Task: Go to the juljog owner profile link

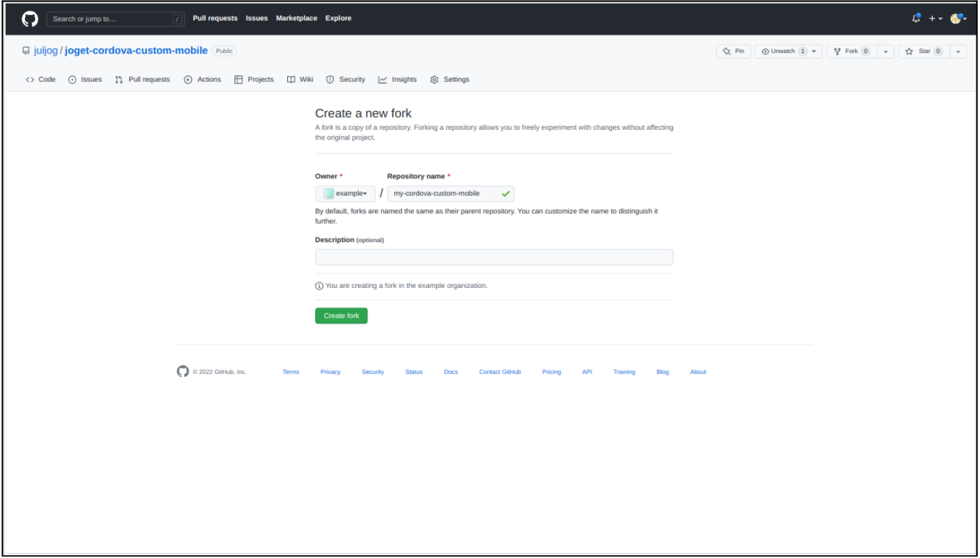Action: tap(46, 51)
